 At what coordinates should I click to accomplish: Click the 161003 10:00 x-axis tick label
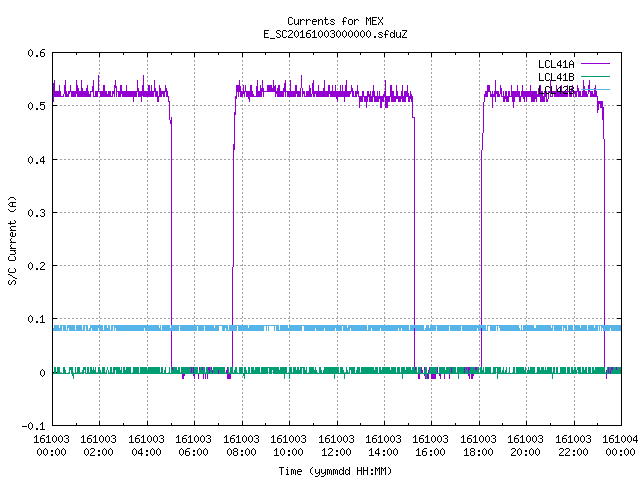pyautogui.click(x=289, y=446)
